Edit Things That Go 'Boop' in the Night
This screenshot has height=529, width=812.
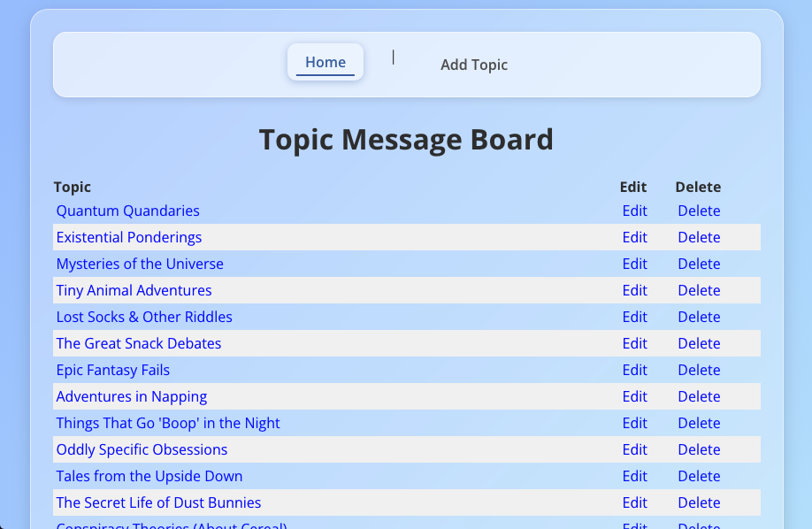point(635,423)
